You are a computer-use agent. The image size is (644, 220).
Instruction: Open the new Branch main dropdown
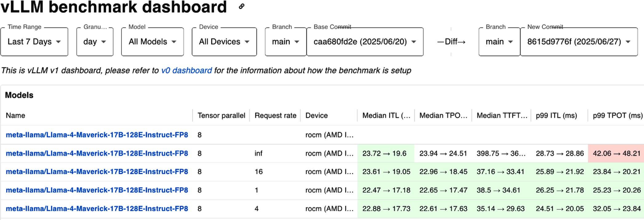click(x=499, y=42)
